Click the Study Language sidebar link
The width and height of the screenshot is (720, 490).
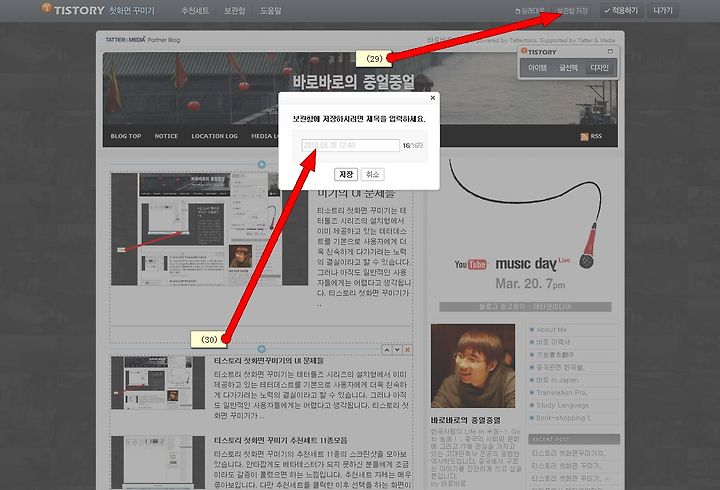562,406
